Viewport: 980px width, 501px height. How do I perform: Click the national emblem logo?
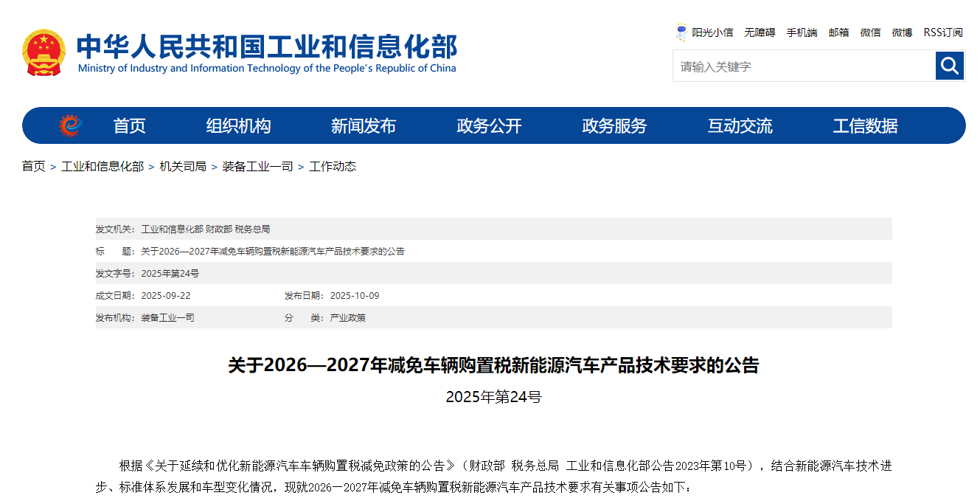pos(44,52)
